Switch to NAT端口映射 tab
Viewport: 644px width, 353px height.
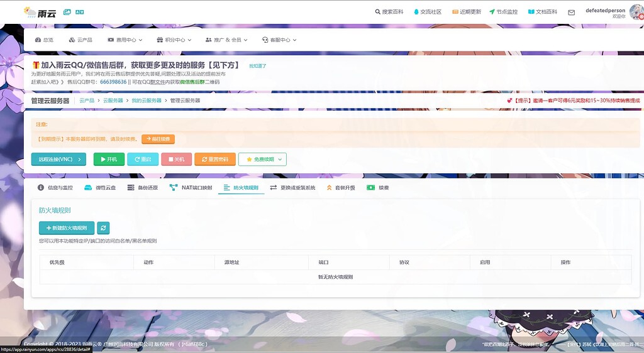191,188
